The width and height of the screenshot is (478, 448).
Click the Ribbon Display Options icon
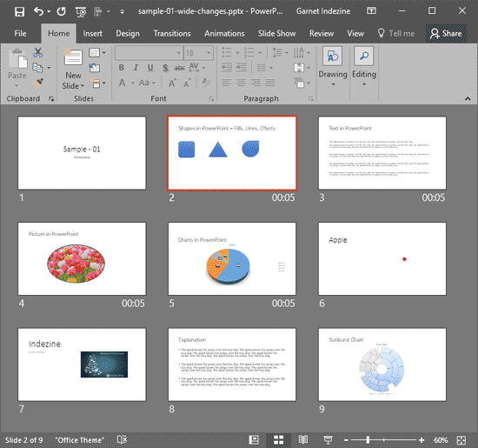(371, 11)
